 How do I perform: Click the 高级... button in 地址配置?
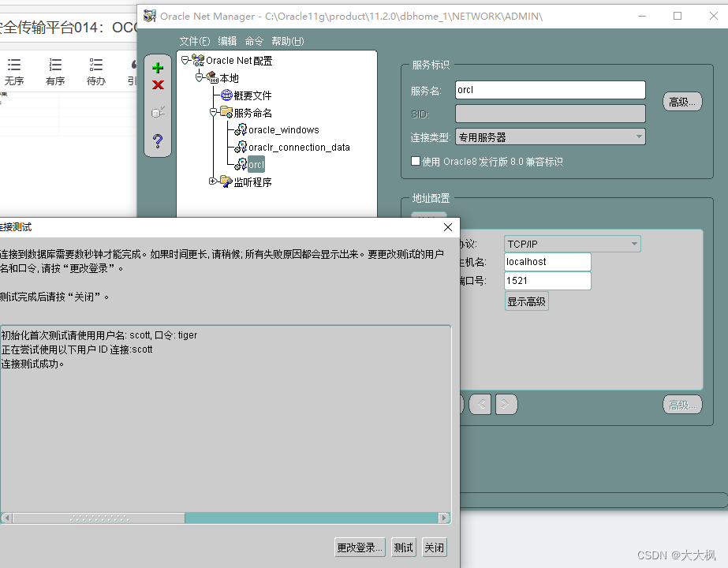point(682,405)
